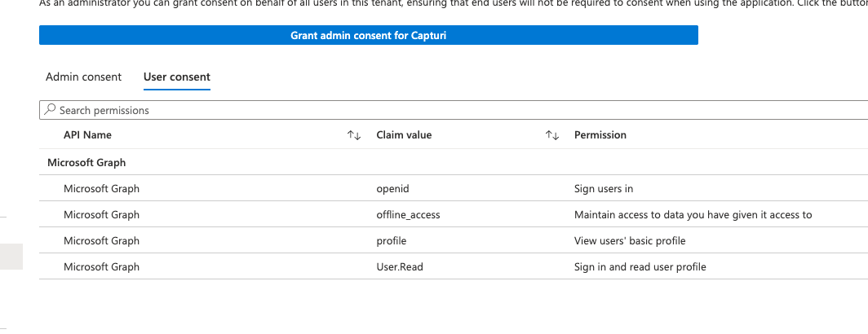
Task: Select the openid claim value
Action: (x=392, y=188)
